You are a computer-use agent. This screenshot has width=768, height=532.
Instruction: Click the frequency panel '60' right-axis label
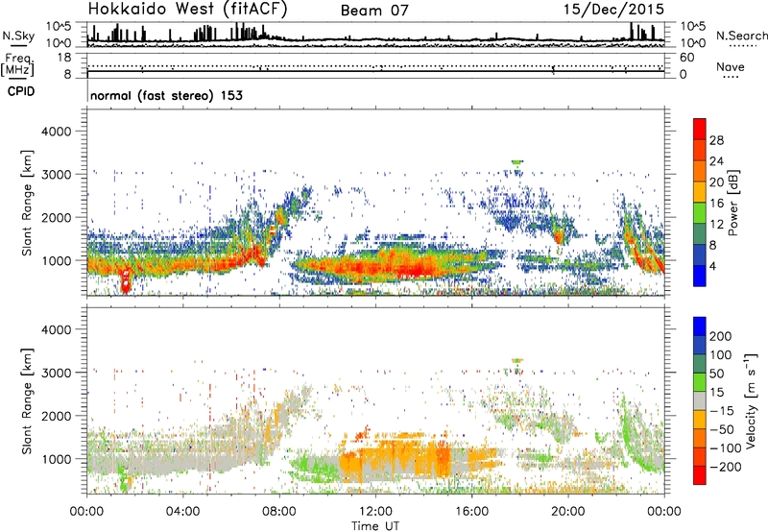(687, 58)
